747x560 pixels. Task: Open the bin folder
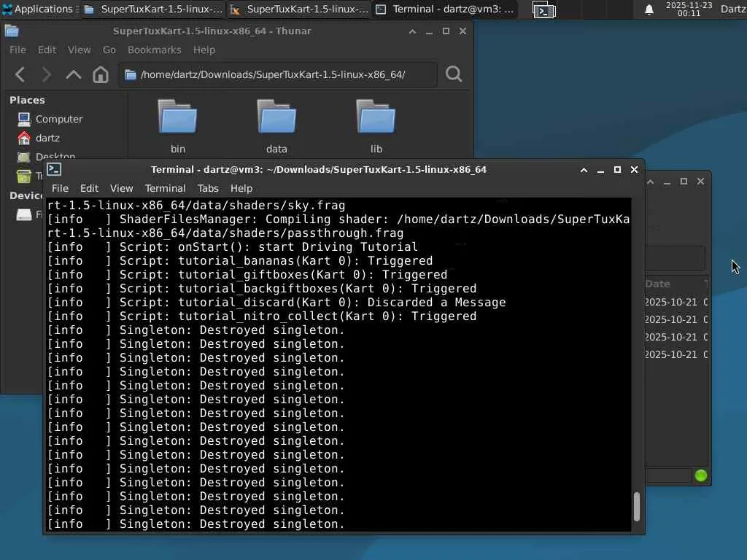pos(178,126)
